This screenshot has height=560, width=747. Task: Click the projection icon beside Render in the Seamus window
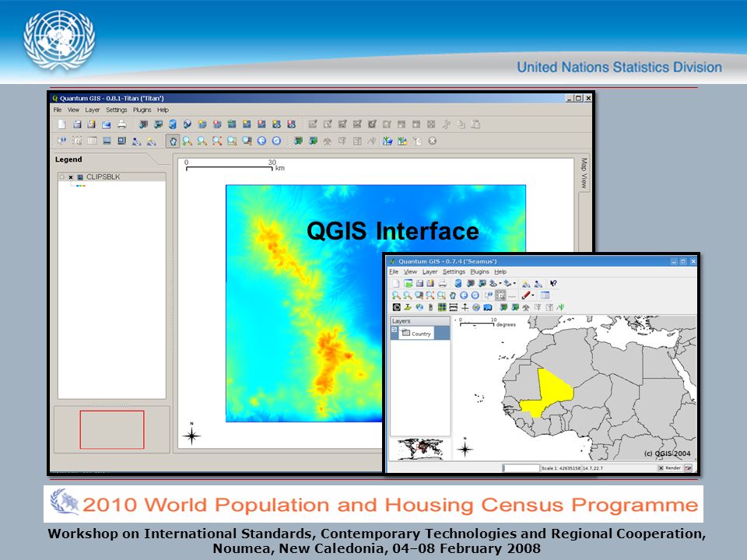pos(689,468)
